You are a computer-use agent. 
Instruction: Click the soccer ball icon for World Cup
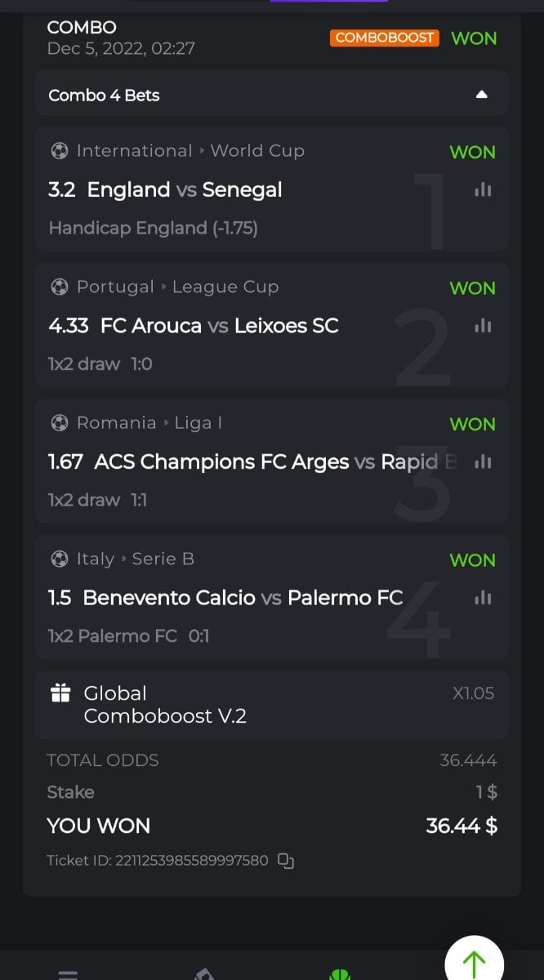click(x=59, y=151)
